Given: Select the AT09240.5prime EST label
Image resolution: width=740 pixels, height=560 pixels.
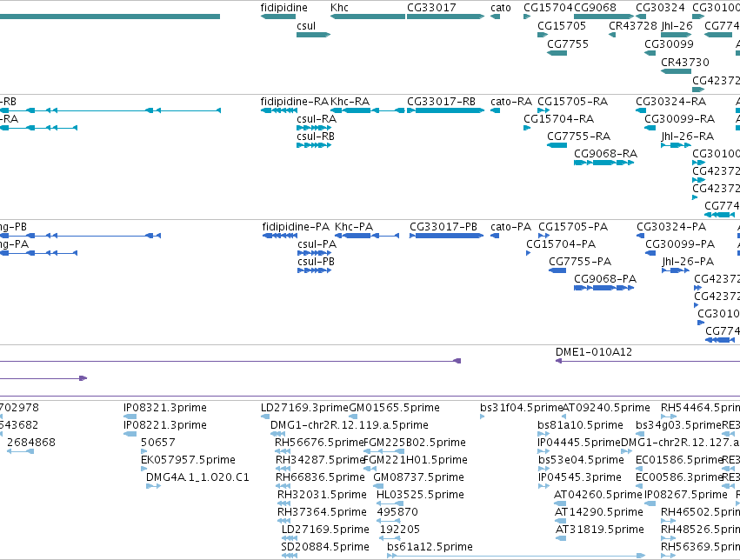Looking at the screenshot, I should click(x=606, y=408).
